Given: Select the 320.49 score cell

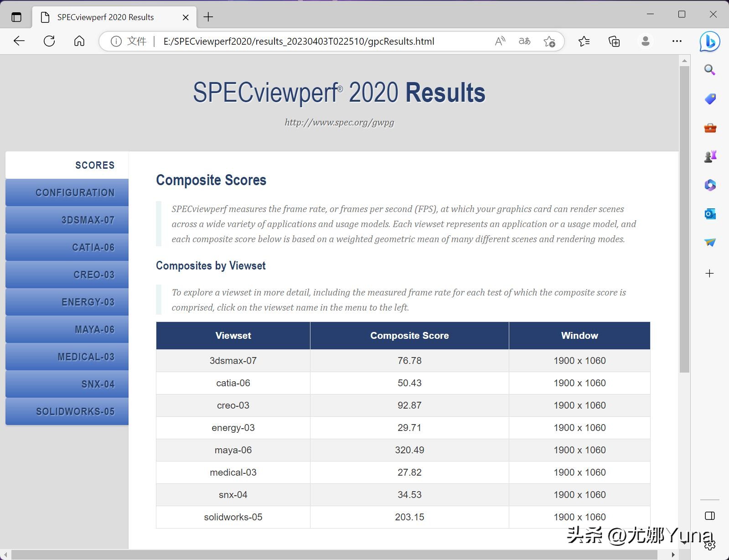Looking at the screenshot, I should click(409, 450).
